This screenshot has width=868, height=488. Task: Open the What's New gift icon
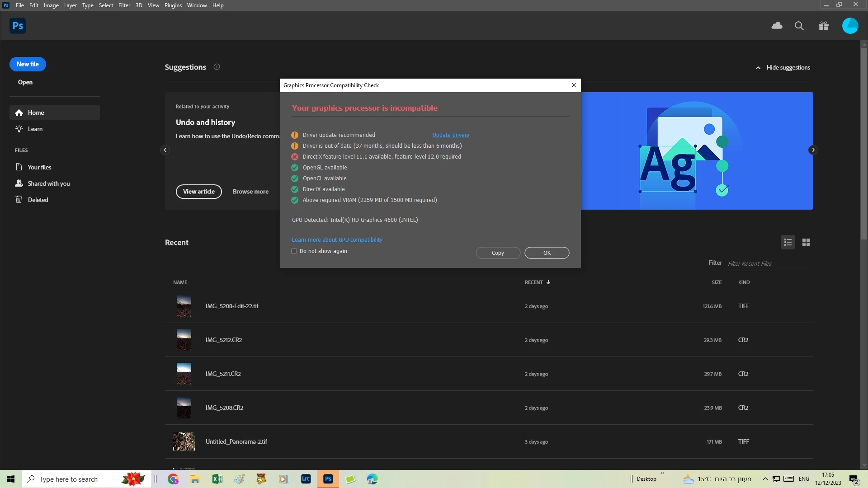click(824, 26)
